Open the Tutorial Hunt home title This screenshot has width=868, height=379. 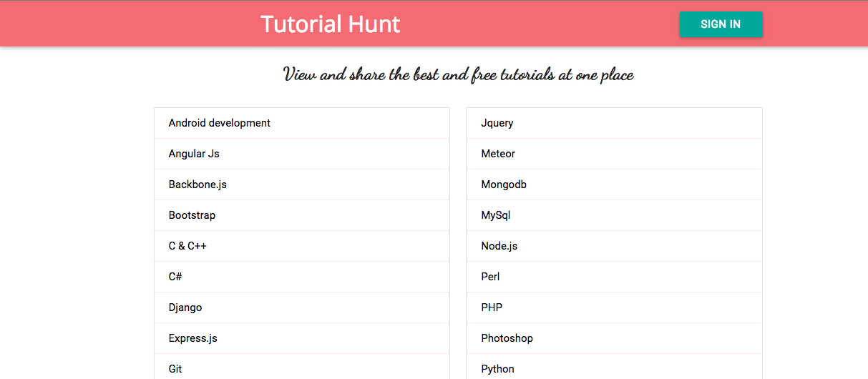pos(330,24)
